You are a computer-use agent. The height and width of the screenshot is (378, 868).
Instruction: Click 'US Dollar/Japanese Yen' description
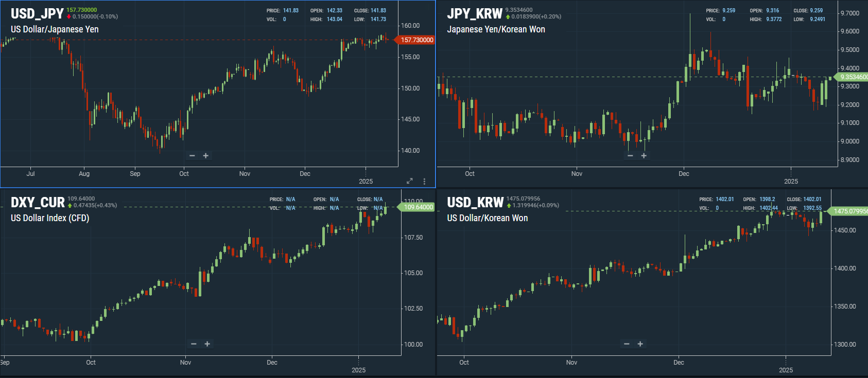(x=55, y=29)
